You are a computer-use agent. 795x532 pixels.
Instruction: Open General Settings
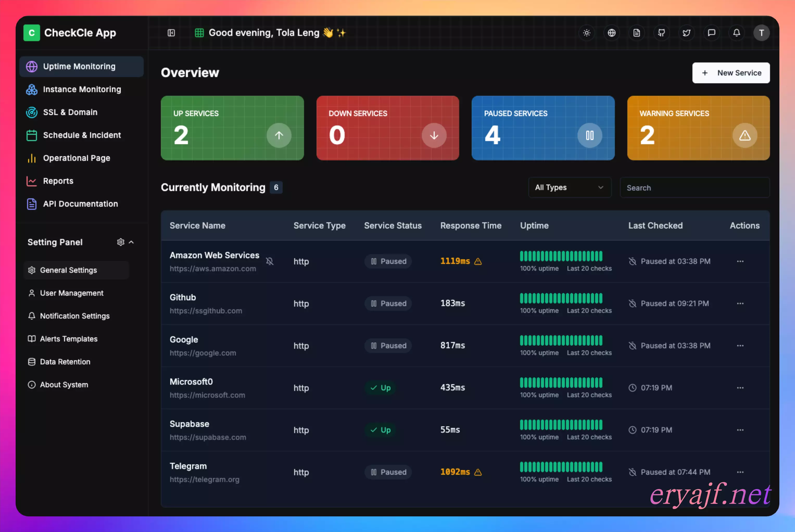click(x=76, y=270)
